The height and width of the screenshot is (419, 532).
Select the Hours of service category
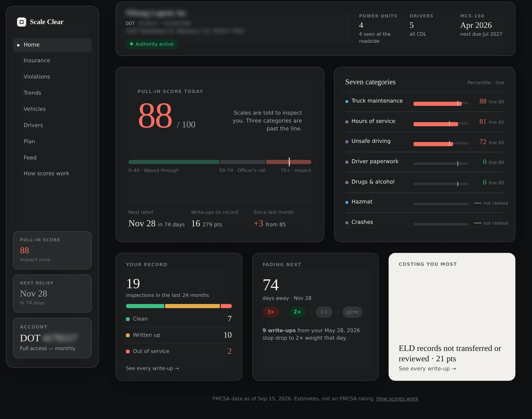point(424,122)
